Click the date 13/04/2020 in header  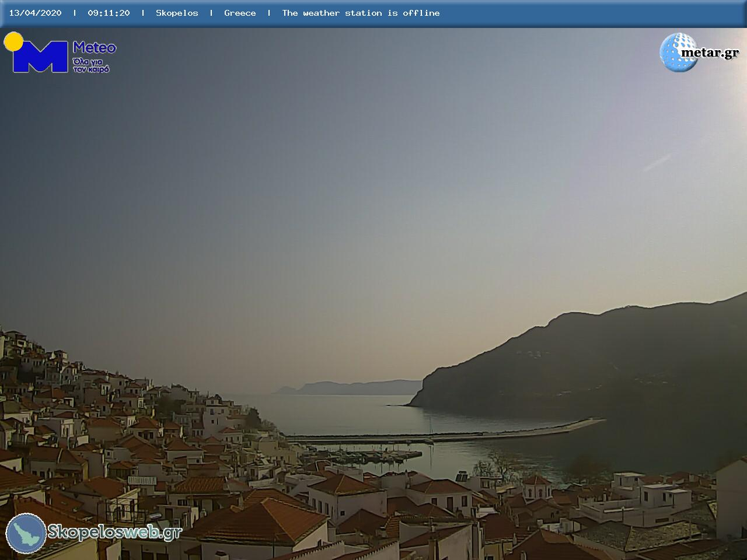pyautogui.click(x=35, y=13)
